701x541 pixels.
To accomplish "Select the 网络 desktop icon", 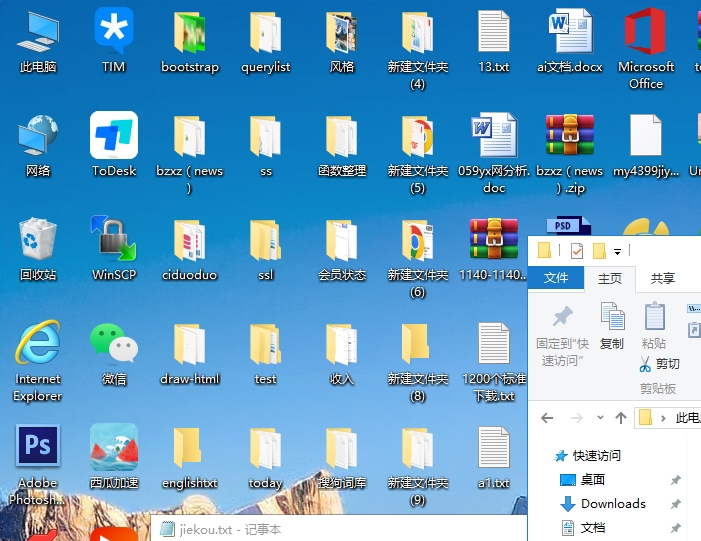I will (x=38, y=146).
